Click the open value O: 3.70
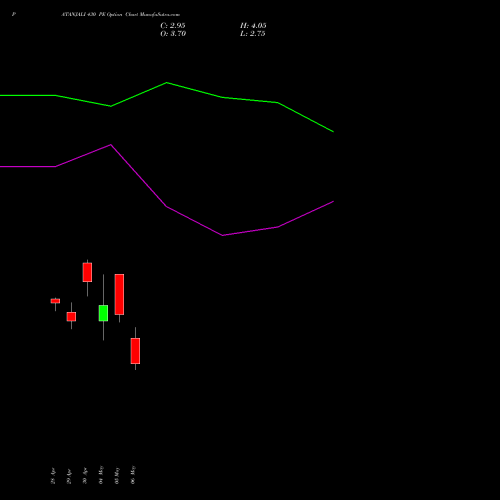Screen dimensions: 500x500 tap(173, 34)
